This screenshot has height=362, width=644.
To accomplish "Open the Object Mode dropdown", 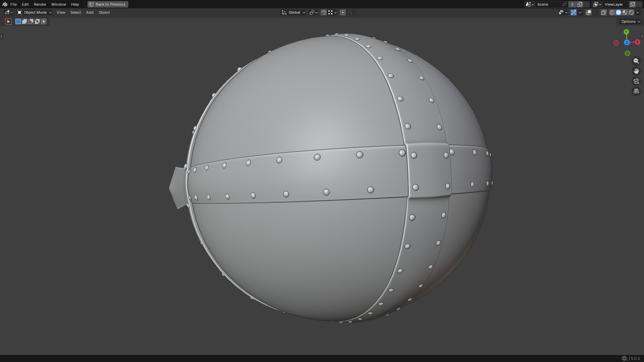I will click(34, 12).
